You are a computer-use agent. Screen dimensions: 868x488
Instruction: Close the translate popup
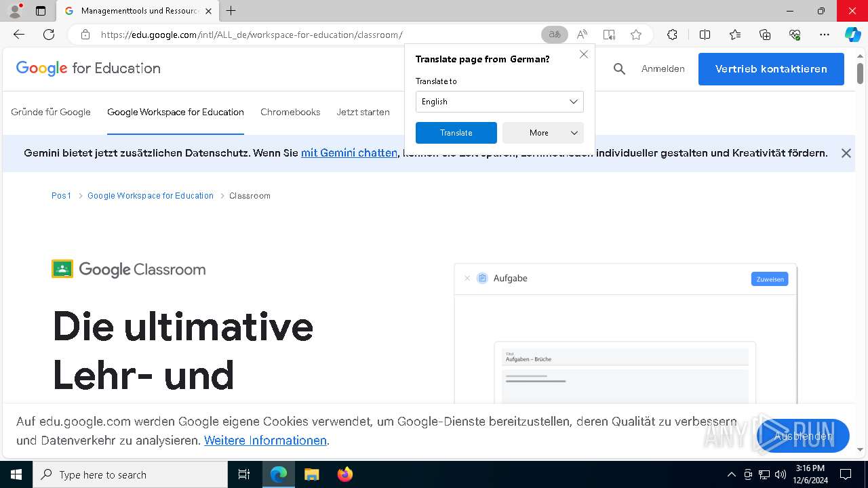coord(584,54)
